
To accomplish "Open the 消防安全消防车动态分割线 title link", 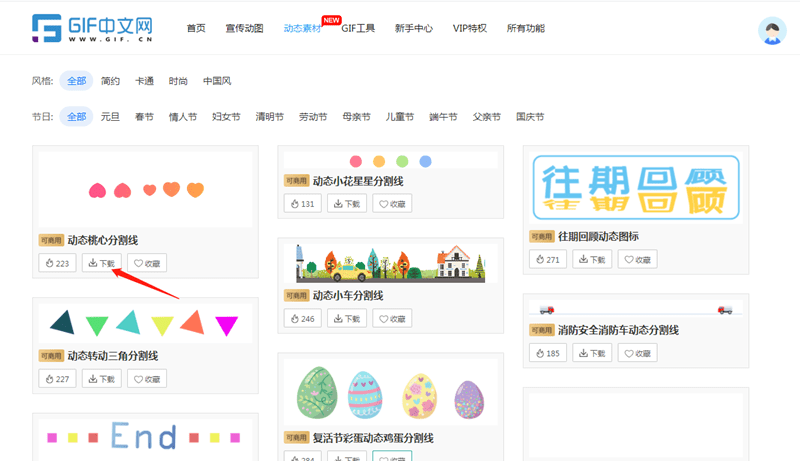I will [x=618, y=330].
